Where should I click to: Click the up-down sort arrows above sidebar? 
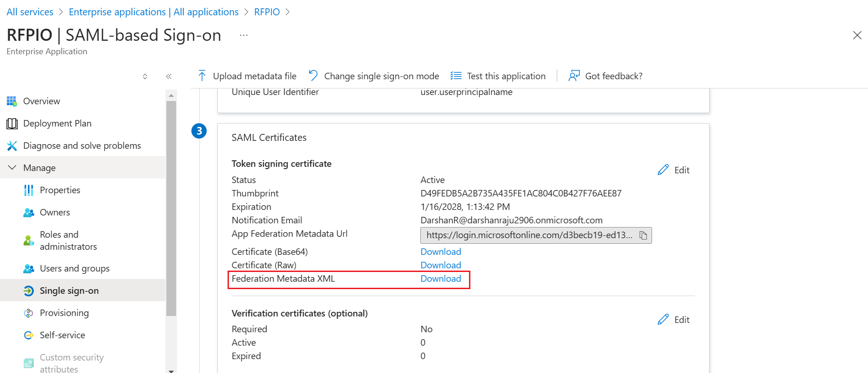(x=145, y=76)
